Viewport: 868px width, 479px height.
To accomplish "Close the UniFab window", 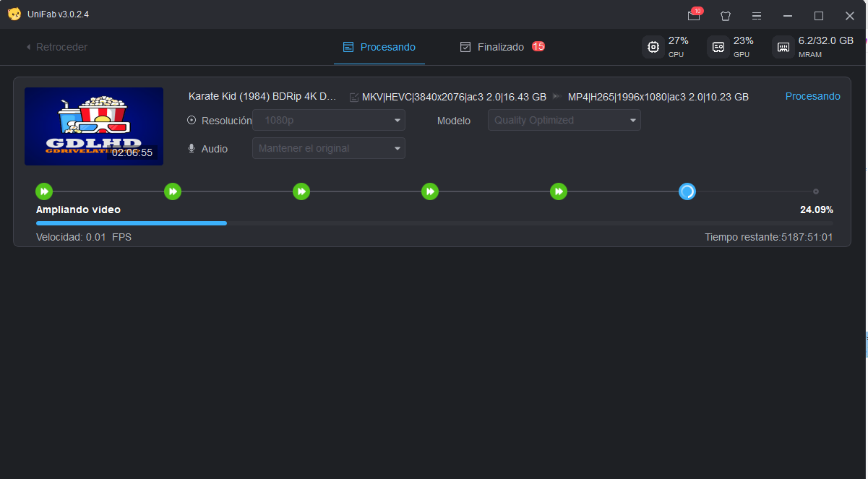I will coord(850,15).
